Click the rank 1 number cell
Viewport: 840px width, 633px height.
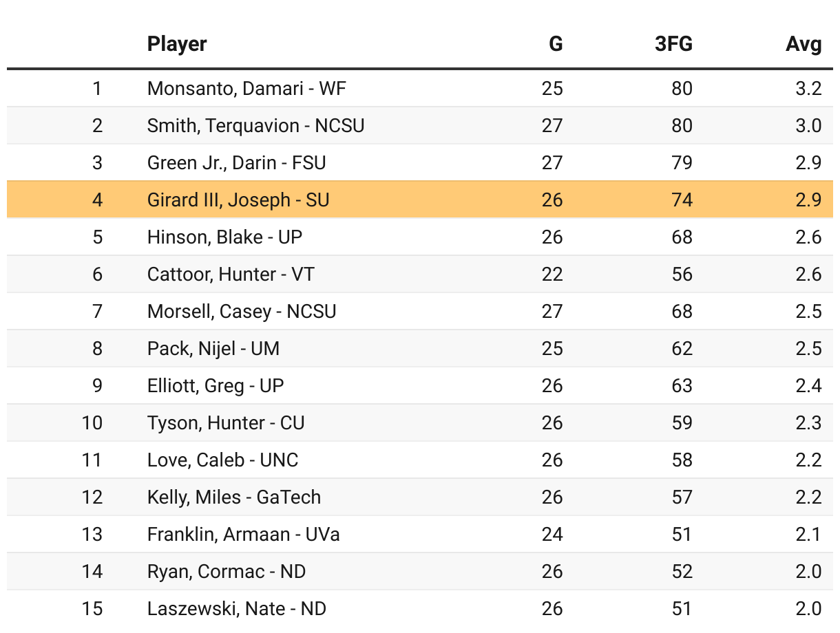(97, 89)
